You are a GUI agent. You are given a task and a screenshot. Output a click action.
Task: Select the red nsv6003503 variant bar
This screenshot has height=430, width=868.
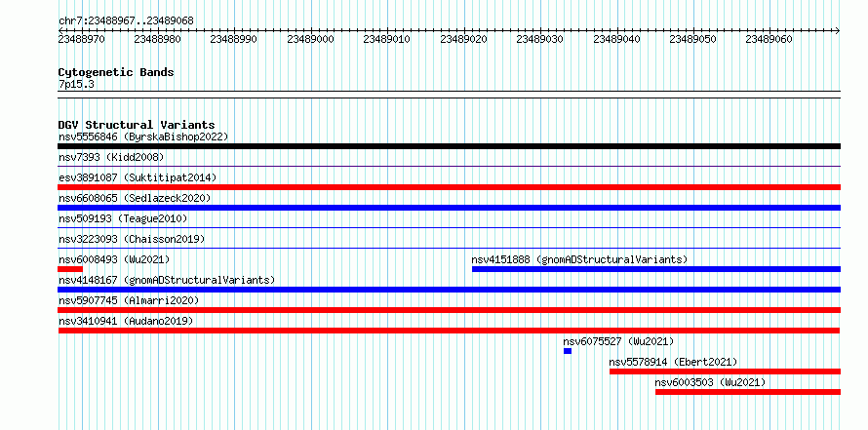tap(748, 392)
